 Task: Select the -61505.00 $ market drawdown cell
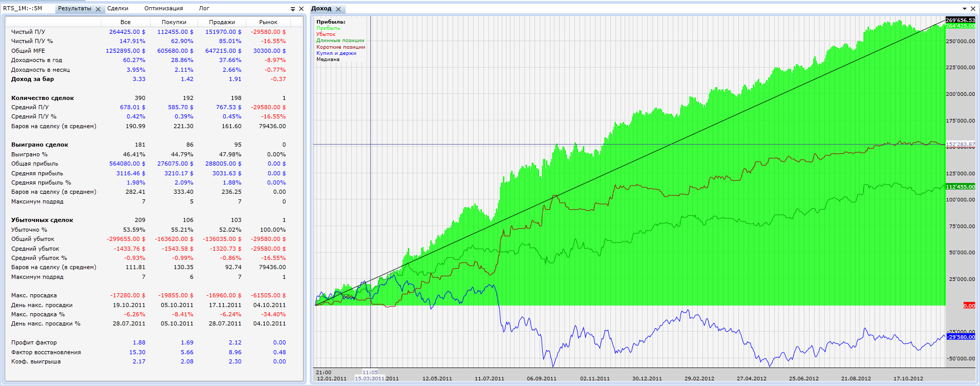click(268, 295)
